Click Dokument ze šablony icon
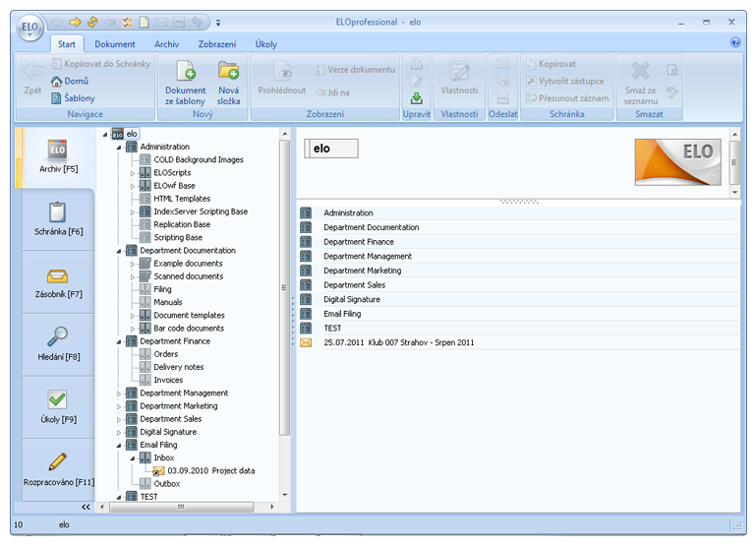756x546 pixels. pyautogui.click(x=185, y=71)
